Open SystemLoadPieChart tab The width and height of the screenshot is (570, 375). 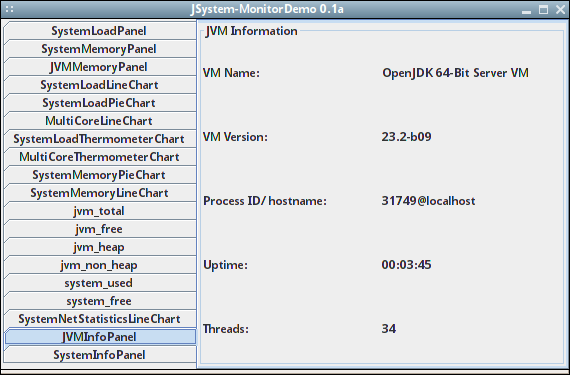100,103
